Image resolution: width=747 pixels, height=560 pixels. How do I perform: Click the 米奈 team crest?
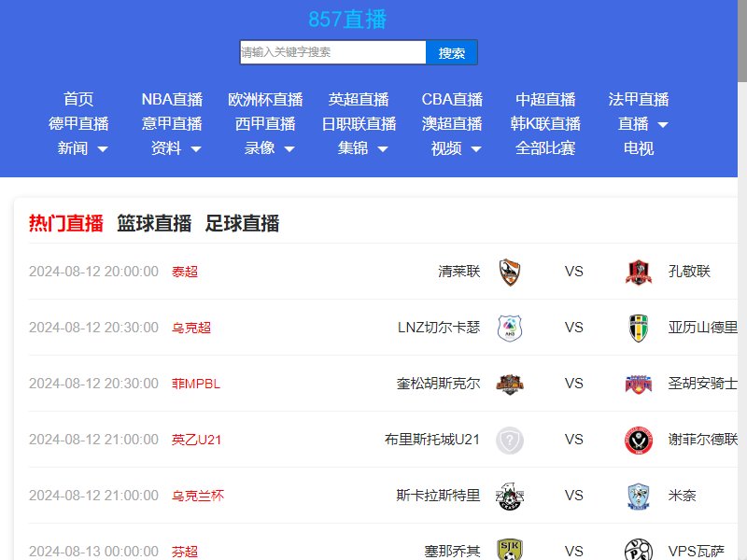tap(639, 497)
